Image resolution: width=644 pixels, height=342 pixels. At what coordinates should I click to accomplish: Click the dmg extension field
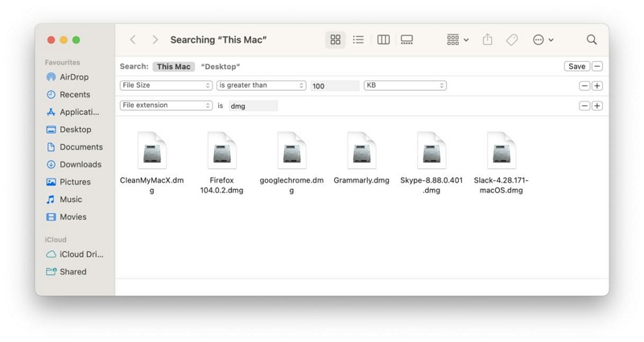pyautogui.click(x=253, y=106)
